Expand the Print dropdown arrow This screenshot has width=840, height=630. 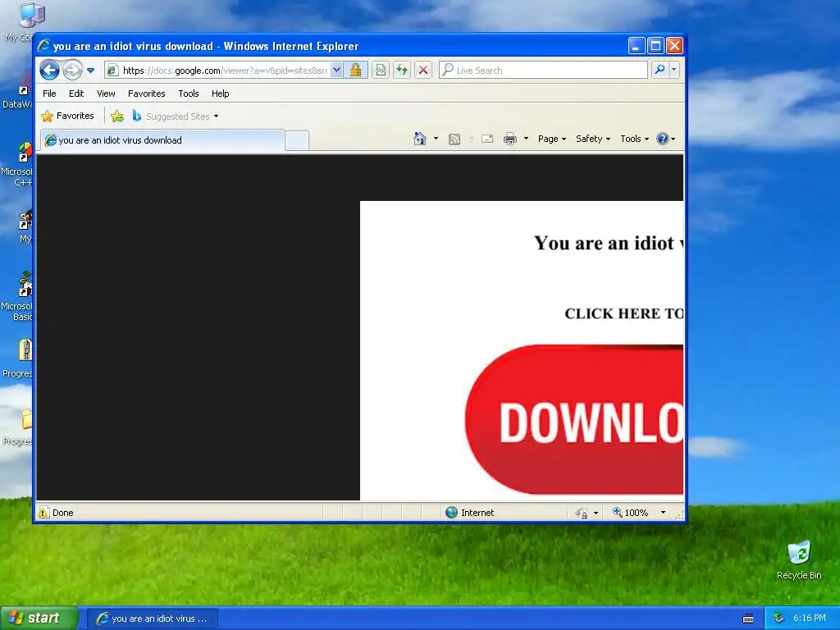(x=526, y=139)
